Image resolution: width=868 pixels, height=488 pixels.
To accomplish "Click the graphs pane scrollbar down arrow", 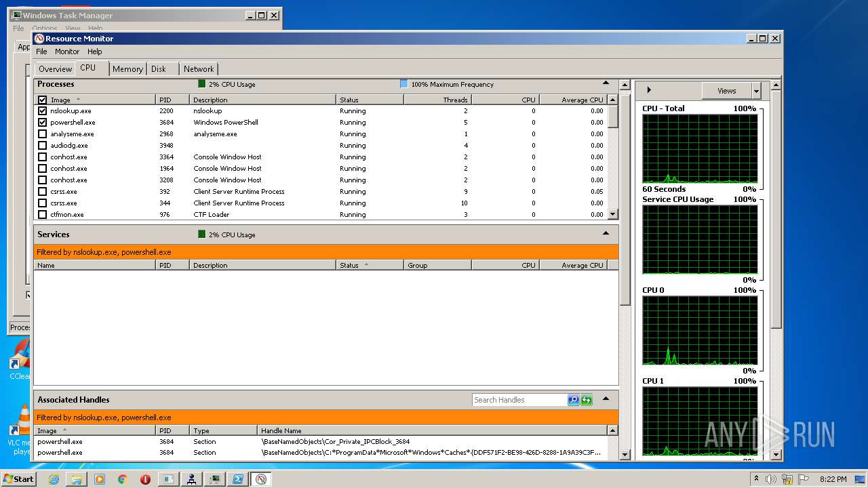I will pos(776,455).
